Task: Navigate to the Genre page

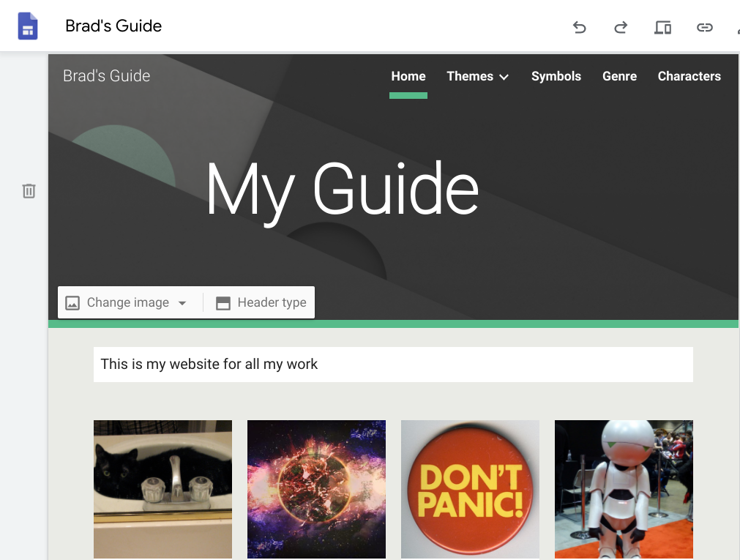Action: coord(619,76)
